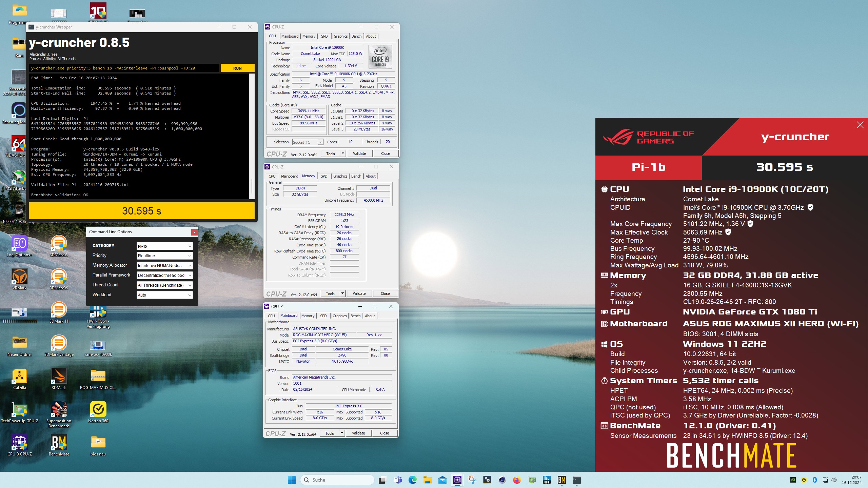Open File Explorer from the taskbar
Image resolution: width=868 pixels, height=488 pixels.
click(x=427, y=480)
